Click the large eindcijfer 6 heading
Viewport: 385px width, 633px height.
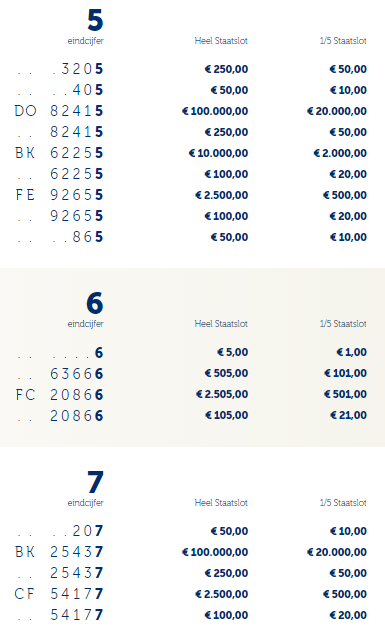95,303
